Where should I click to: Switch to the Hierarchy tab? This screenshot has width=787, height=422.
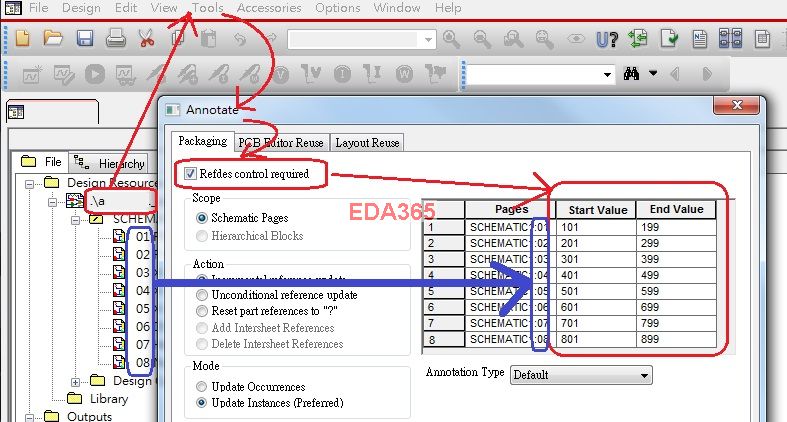109,164
